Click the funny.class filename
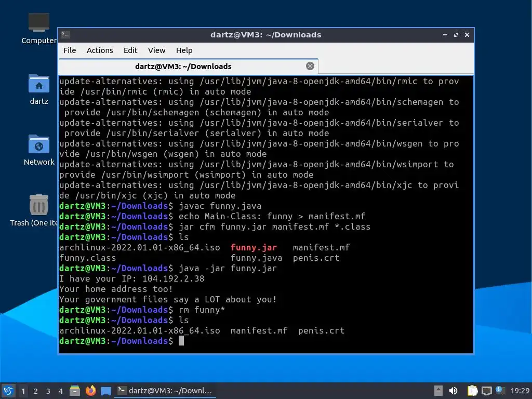The width and height of the screenshot is (532, 399). [x=87, y=258]
